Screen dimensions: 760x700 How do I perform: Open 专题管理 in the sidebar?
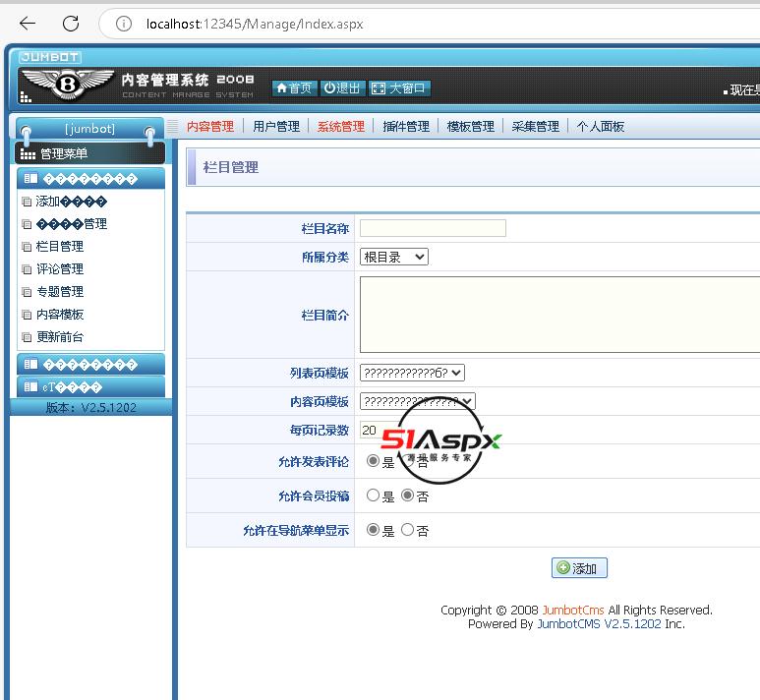click(x=60, y=292)
